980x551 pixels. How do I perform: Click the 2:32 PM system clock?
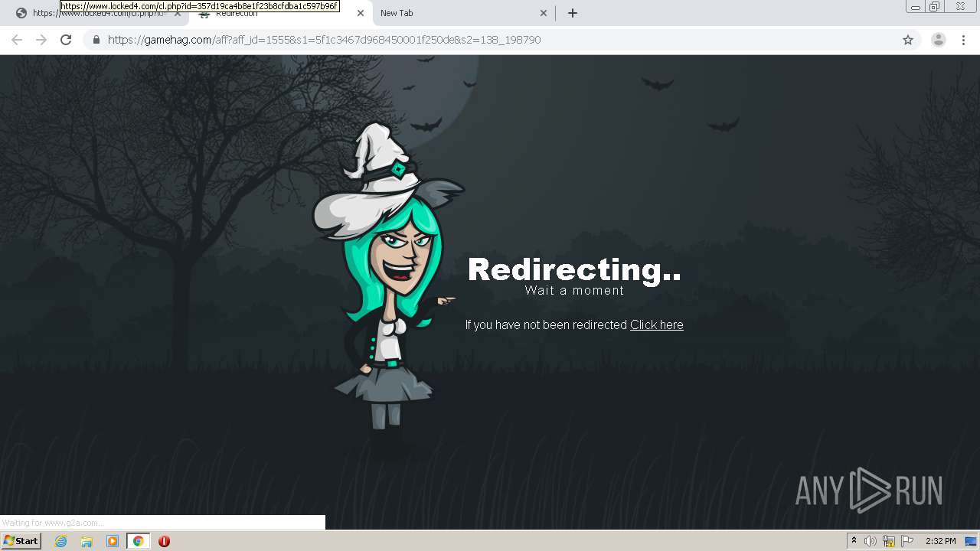click(x=940, y=541)
